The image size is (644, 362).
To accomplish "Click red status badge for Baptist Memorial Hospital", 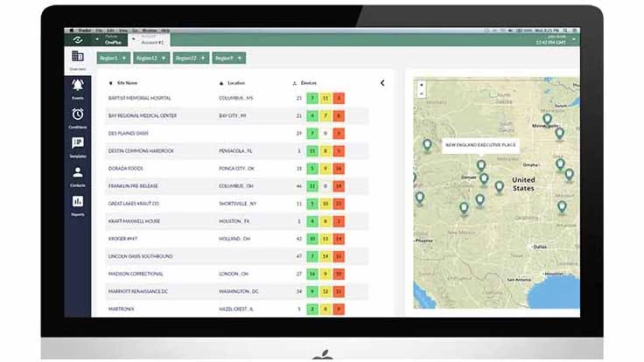I will pyautogui.click(x=339, y=98).
